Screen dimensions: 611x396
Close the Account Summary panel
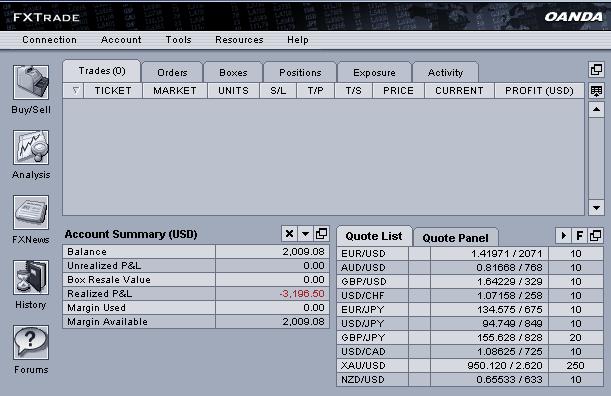[289, 233]
